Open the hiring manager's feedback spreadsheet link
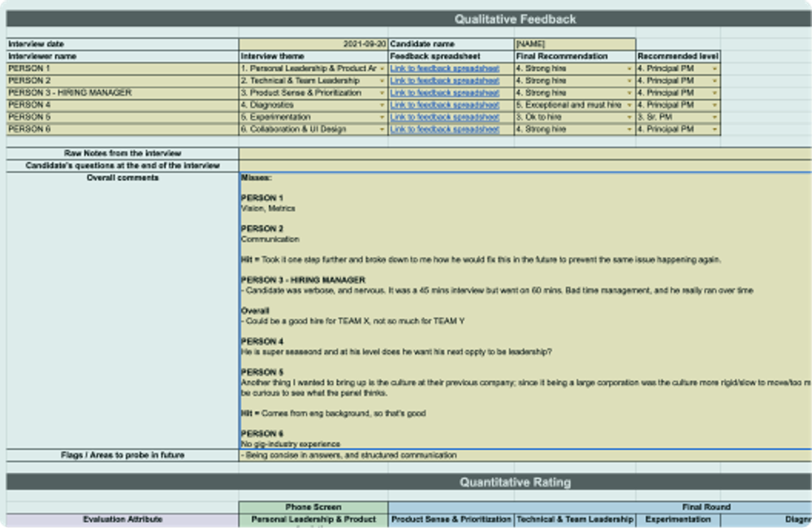This screenshot has height=528, width=812. [444, 93]
